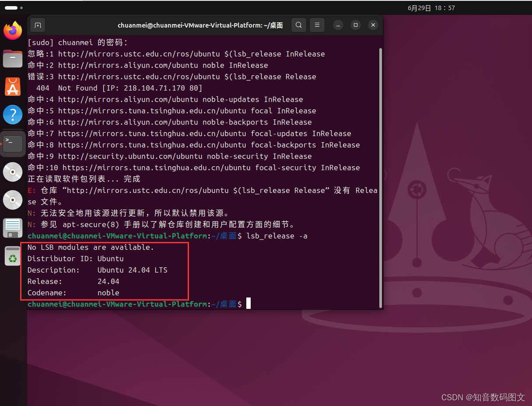532x406 pixels.
Task: Open Firefox from the dock
Action: (12, 31)
